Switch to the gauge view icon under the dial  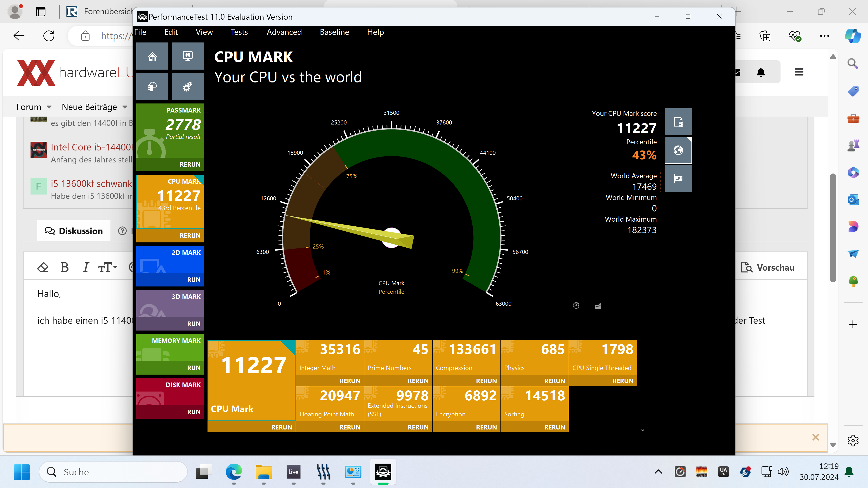tap(576, 305)
